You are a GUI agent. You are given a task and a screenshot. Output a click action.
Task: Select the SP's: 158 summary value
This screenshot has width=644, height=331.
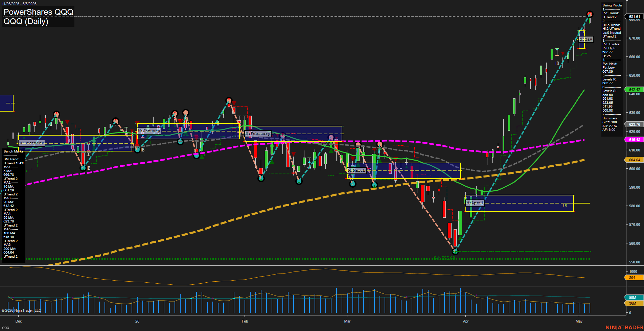[x=609, y=122]
